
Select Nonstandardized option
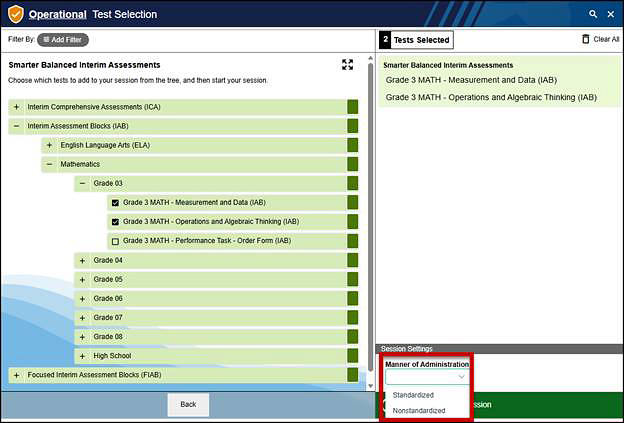tap(419, 411)
